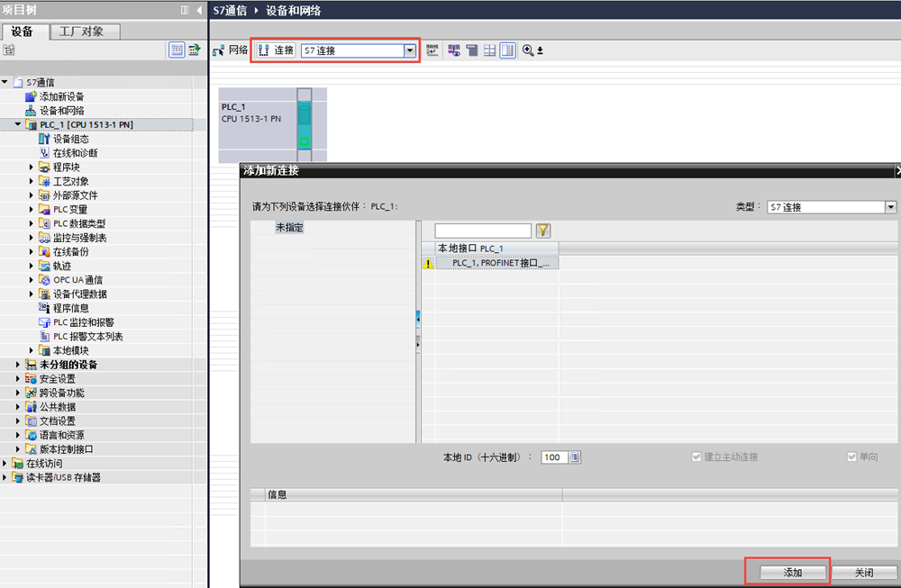Open 设备组态 device configuration
The width and height of the screenshot is (901, 588).
pos(70,139)
